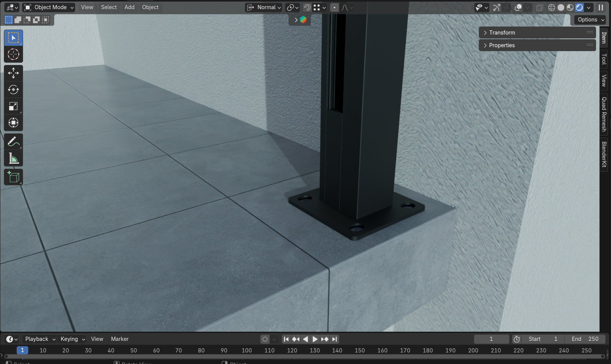611x364 pixels.
Task: Select the Measure tool
Action: [13, 158]
